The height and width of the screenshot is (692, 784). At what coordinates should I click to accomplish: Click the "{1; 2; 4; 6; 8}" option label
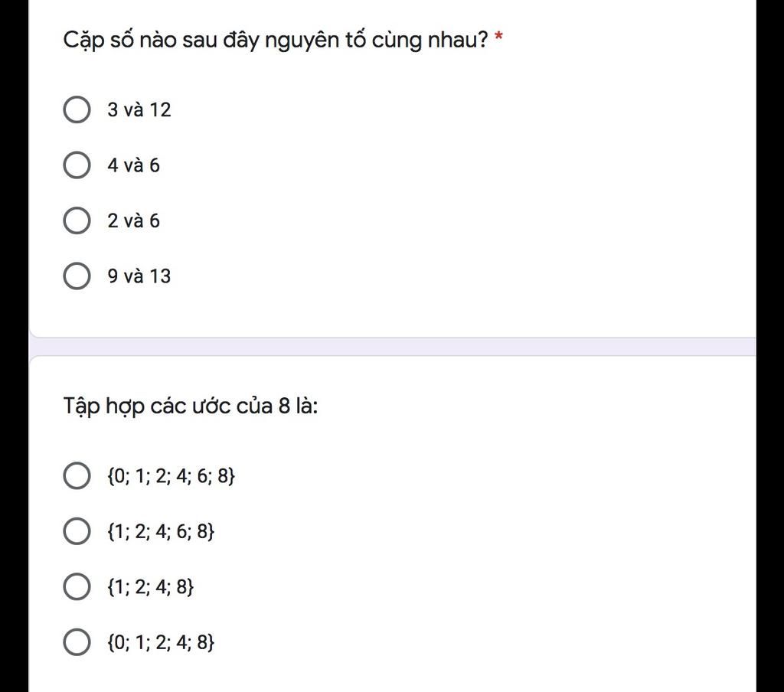pos(161,531)
